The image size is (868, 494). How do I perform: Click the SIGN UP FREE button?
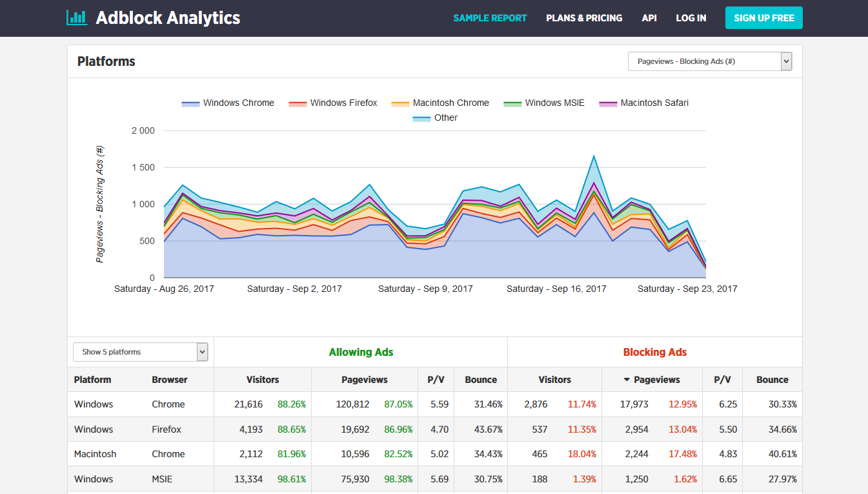pos(763,17)
